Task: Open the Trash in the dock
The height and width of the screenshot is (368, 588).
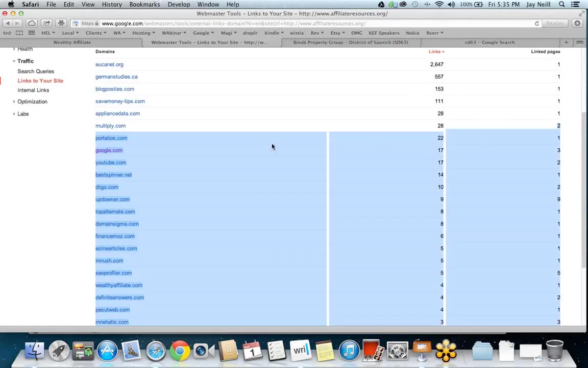Action: [555, 350]
